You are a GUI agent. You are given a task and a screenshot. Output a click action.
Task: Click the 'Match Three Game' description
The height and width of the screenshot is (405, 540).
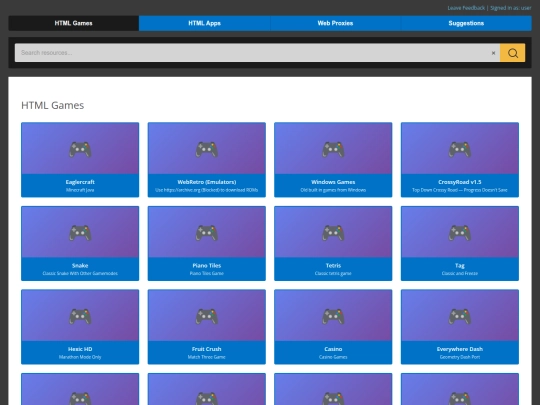pos(207,357)
